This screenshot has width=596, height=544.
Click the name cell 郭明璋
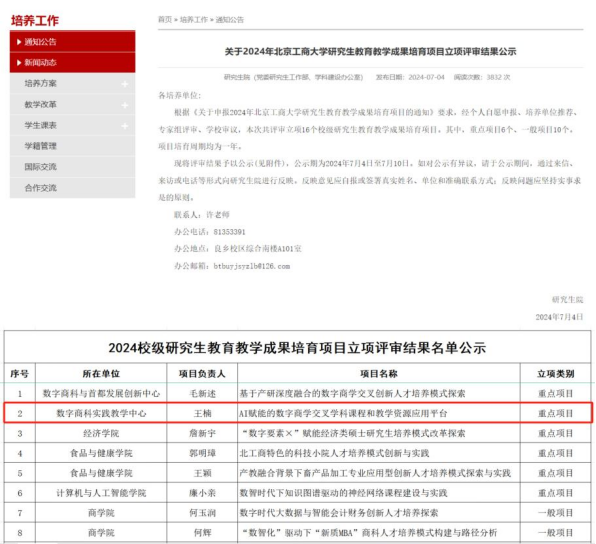(202, 453)
